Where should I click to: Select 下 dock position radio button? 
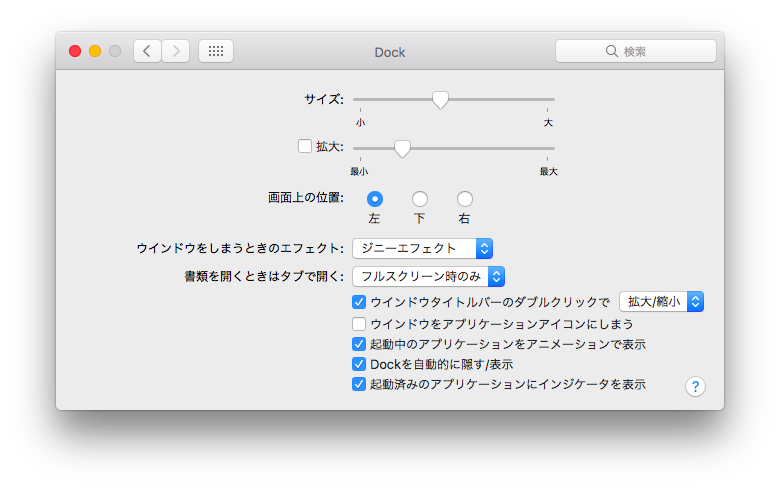pos(419,199)
